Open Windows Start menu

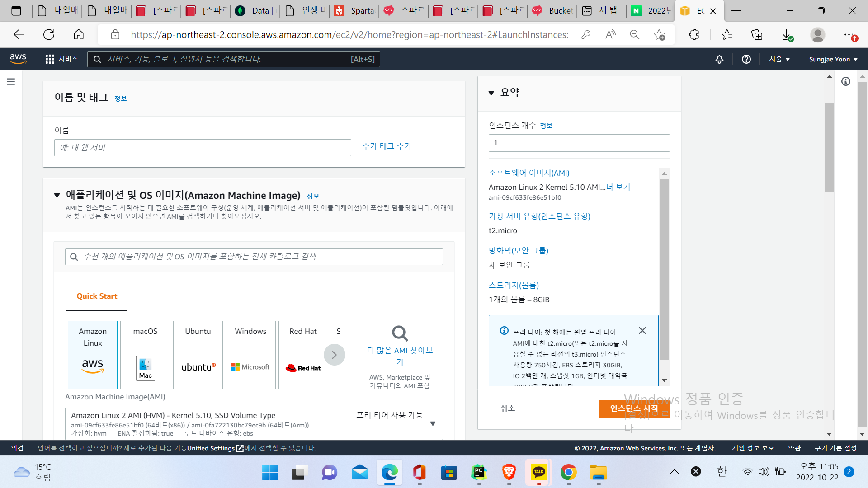point(270,472)
